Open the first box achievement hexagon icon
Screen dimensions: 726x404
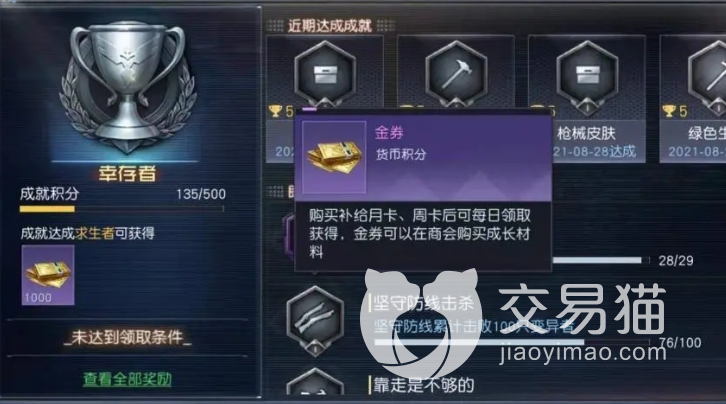point(325,75)
